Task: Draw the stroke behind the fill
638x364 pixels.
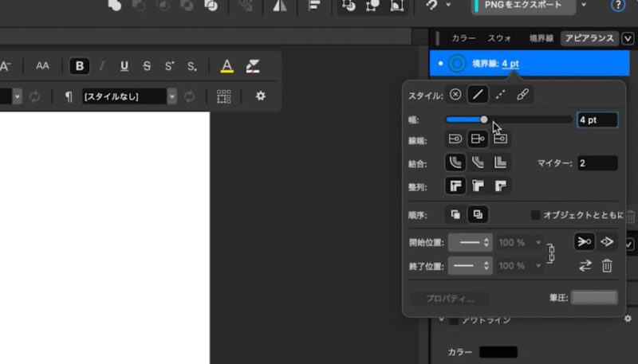Action: click(455, 214)
